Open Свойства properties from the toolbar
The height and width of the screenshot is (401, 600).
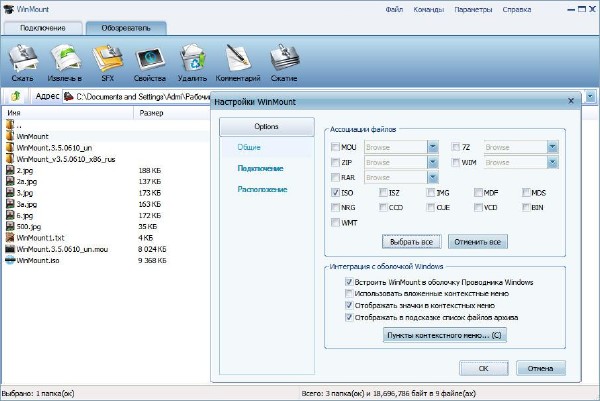(149, 61)
